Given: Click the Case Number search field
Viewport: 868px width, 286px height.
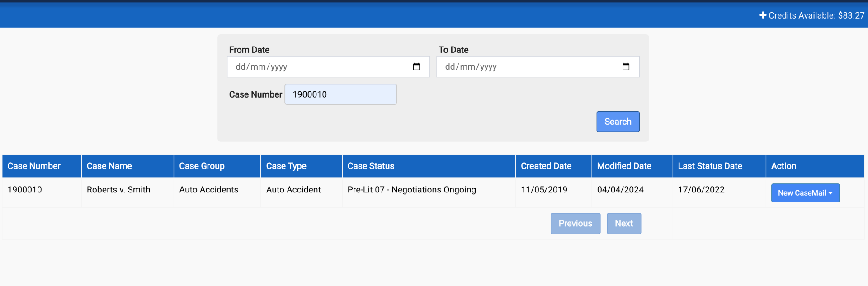Looking at the screenshot, I should click(340, 94).
